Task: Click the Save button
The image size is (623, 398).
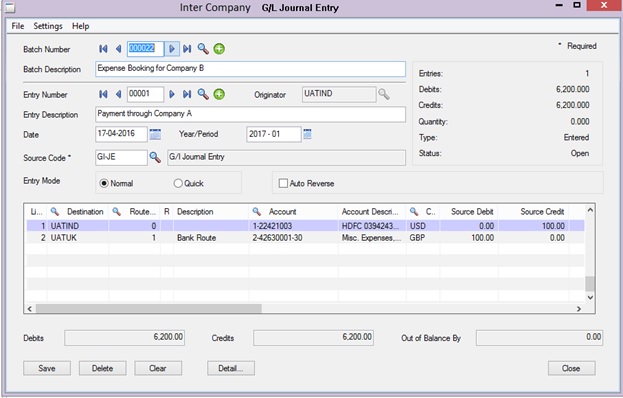Action: (x=47, y=368)
